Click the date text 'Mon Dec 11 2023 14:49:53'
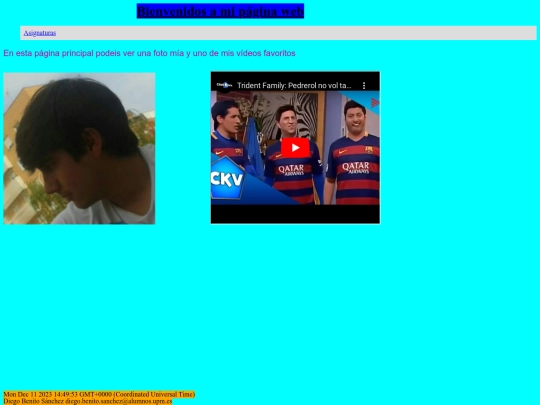Image resolution: width=540 pixels, height=405 pixels. [41, 394]
